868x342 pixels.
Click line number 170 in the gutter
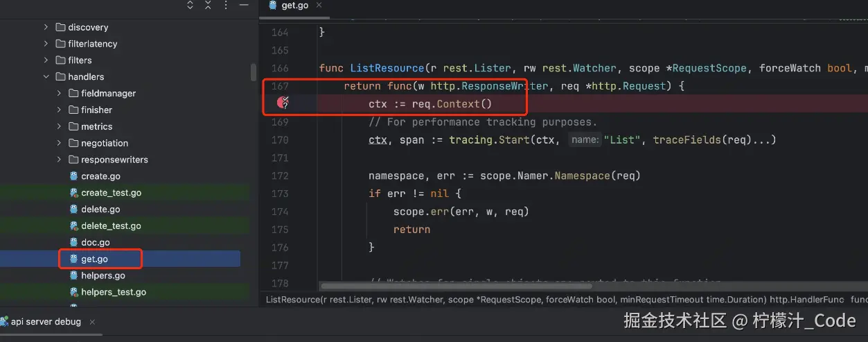coord(280,140)
